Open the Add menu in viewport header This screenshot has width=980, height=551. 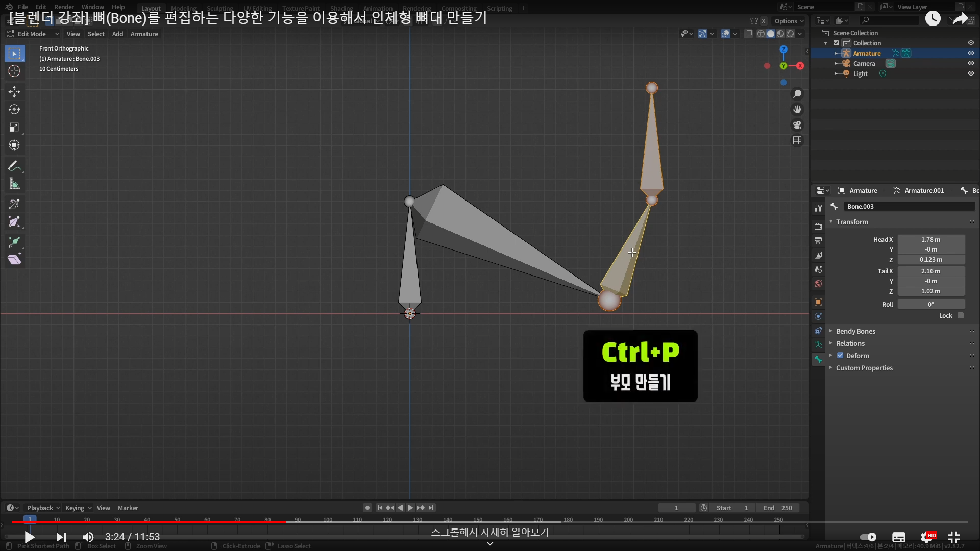point(117,34)
